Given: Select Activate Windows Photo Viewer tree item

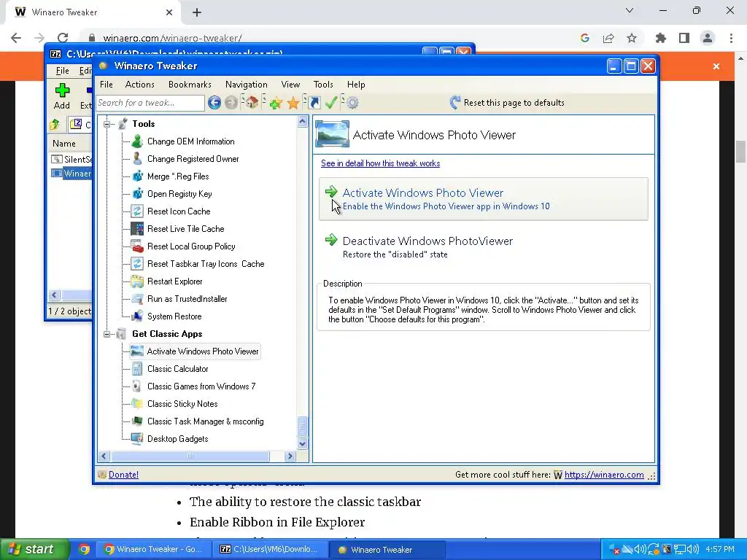Looking at the screenshot, I should coord(203,351).
